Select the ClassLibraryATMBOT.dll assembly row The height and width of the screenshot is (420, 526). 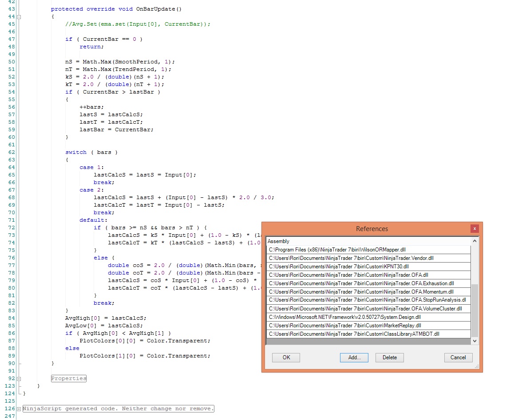point(368,334)
